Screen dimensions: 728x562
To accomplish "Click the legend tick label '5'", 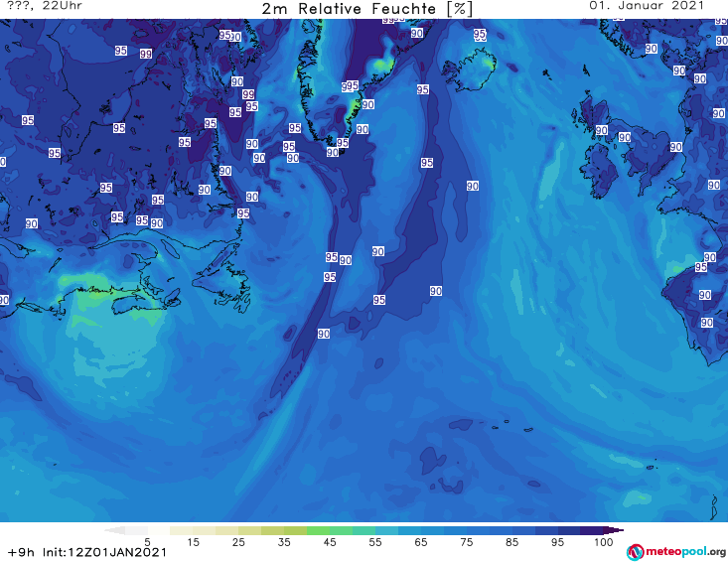I will [x=147, y=542].
